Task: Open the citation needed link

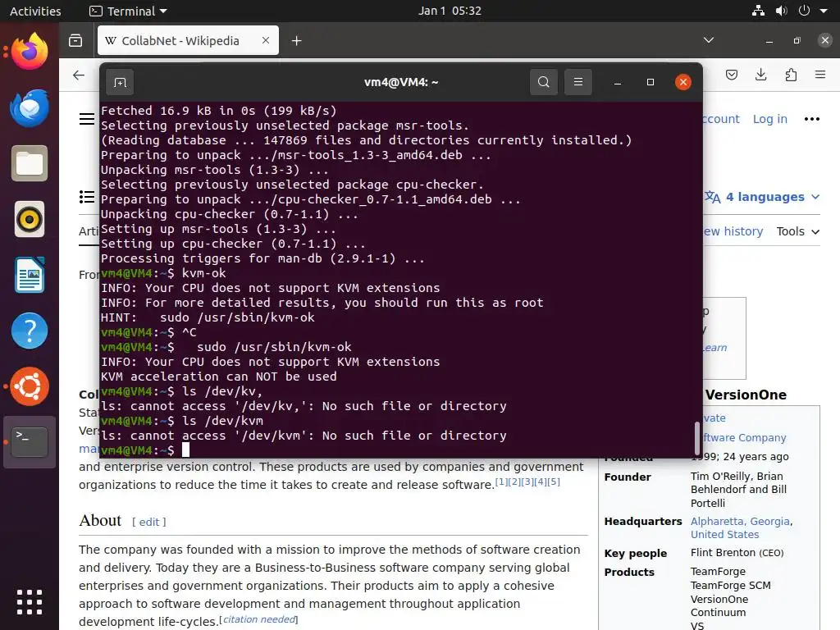Action: 259,619
